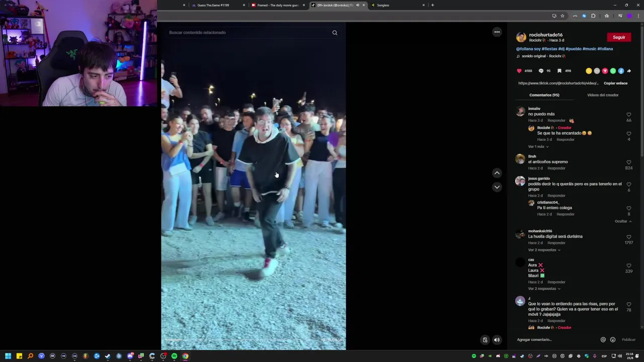This screenshot has height=362, width=644.
Task: Bookmark this page with the star icon
Action: (x=562, y=16)
